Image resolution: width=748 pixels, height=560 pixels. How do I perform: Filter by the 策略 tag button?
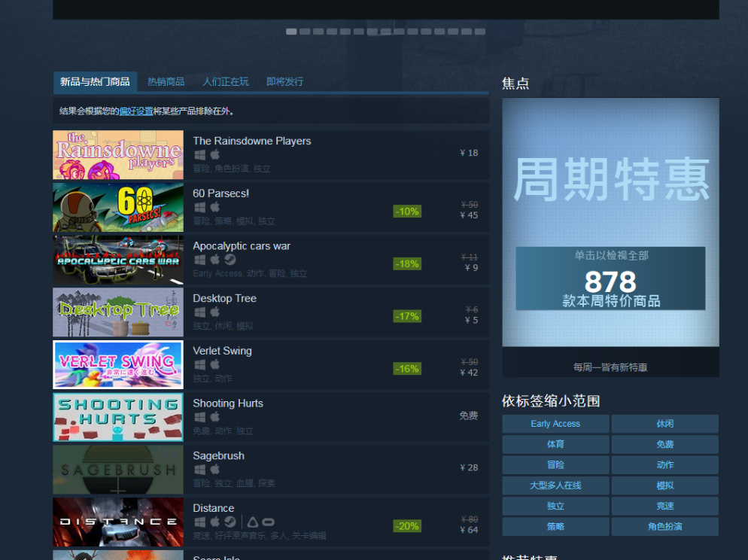(x=555, y=526)
